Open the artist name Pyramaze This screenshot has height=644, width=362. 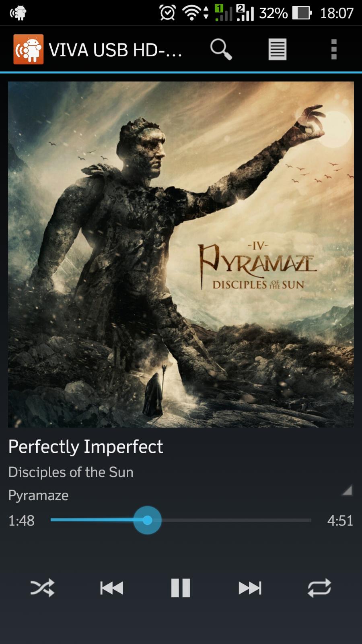[x=38, y=495]
